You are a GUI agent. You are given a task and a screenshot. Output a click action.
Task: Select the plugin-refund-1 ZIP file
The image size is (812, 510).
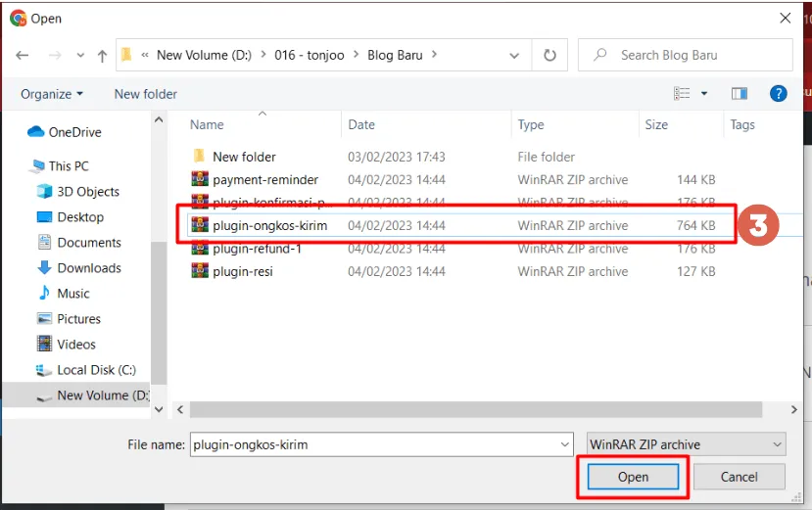(x=257, y=249)
